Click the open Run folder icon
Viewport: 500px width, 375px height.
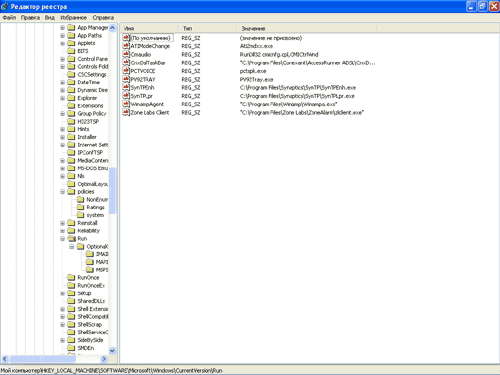pos(71,239)
